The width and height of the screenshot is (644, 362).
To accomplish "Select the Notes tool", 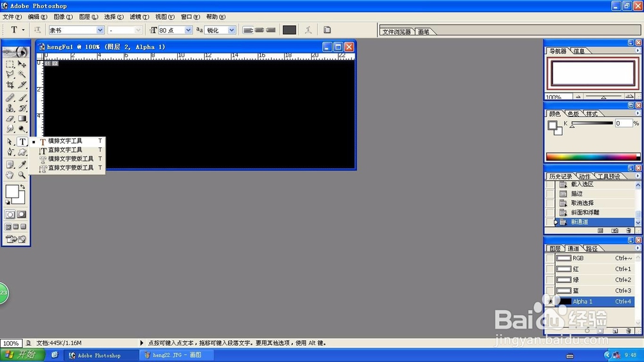I will pyautogui.click(x=10, y=165).
